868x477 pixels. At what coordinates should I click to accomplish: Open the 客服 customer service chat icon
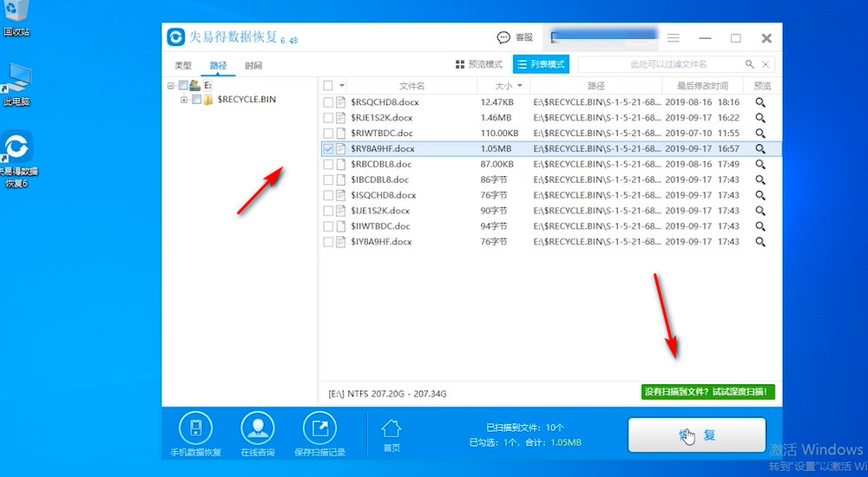coord(503,37)
